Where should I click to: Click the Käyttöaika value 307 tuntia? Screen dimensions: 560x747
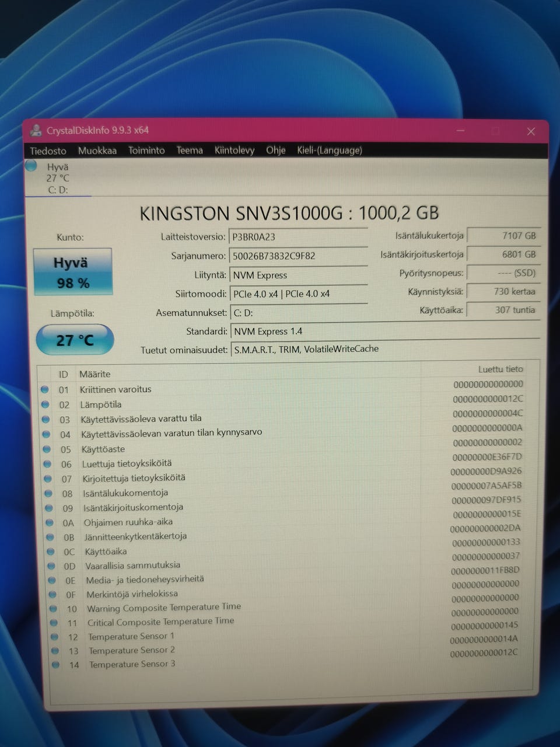tap(503, 310)
